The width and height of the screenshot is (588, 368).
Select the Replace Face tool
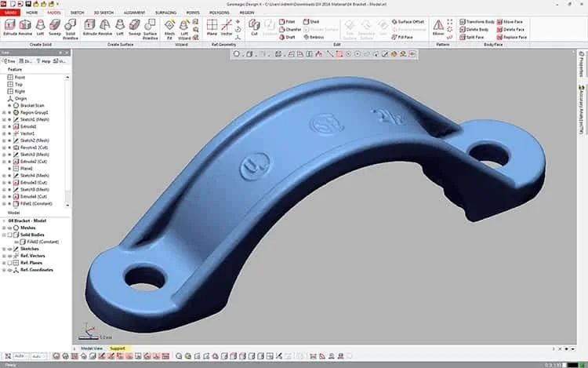click(x=512, y=37)
